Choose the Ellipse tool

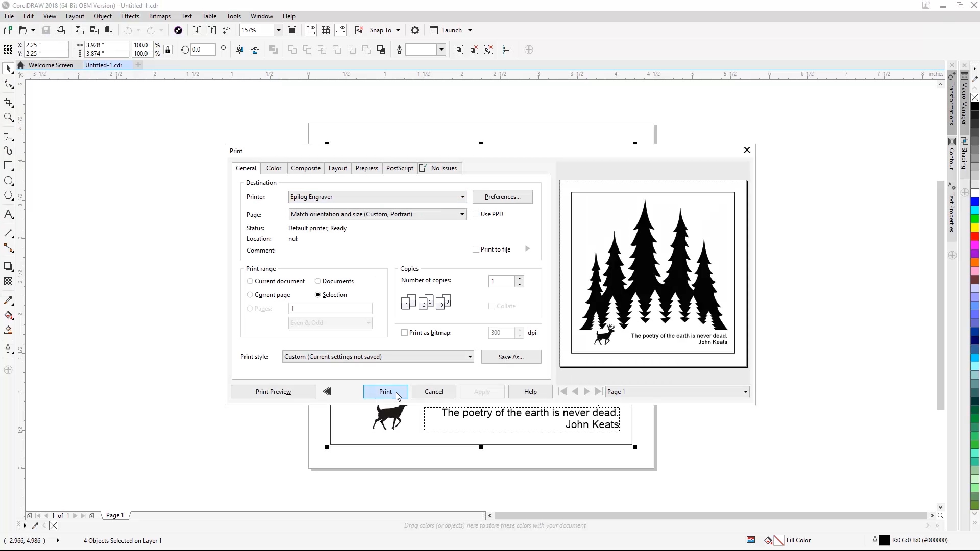click(x=8, y=181)
